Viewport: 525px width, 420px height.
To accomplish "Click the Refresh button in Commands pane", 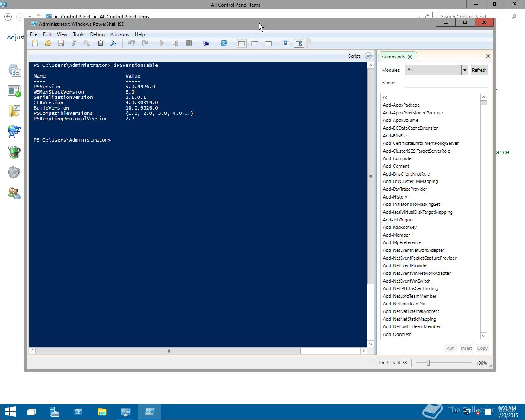I will (479, 70).
